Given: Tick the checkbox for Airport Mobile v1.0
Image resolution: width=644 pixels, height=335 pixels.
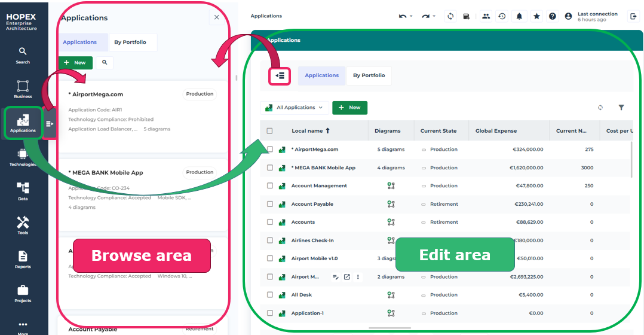Looking at the screenshot, I should tap(270, 258).
